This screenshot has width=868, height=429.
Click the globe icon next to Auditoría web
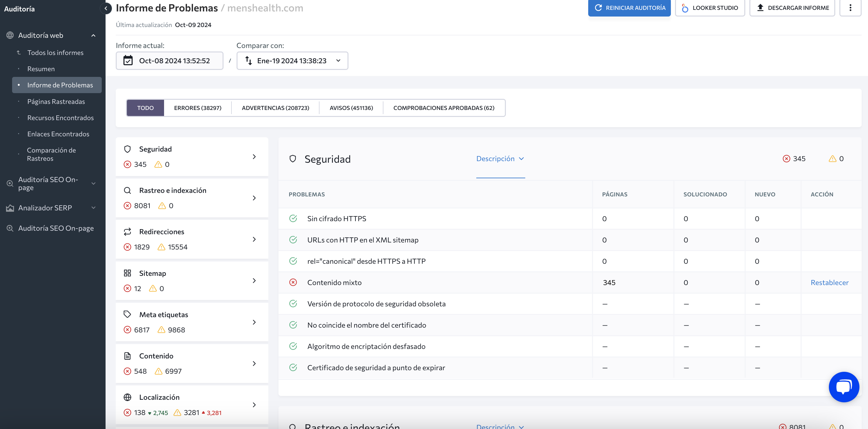(10, 35)
